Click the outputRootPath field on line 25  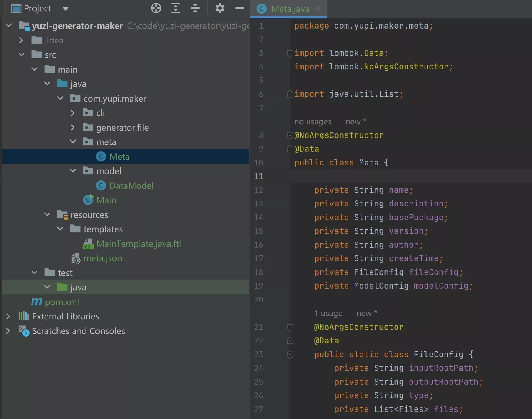443,382
